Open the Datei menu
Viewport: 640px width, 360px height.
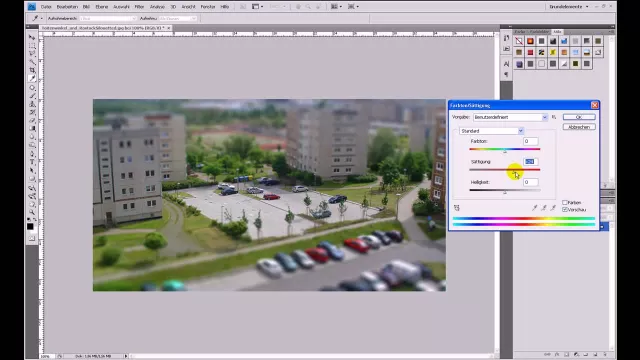[46, 7]
